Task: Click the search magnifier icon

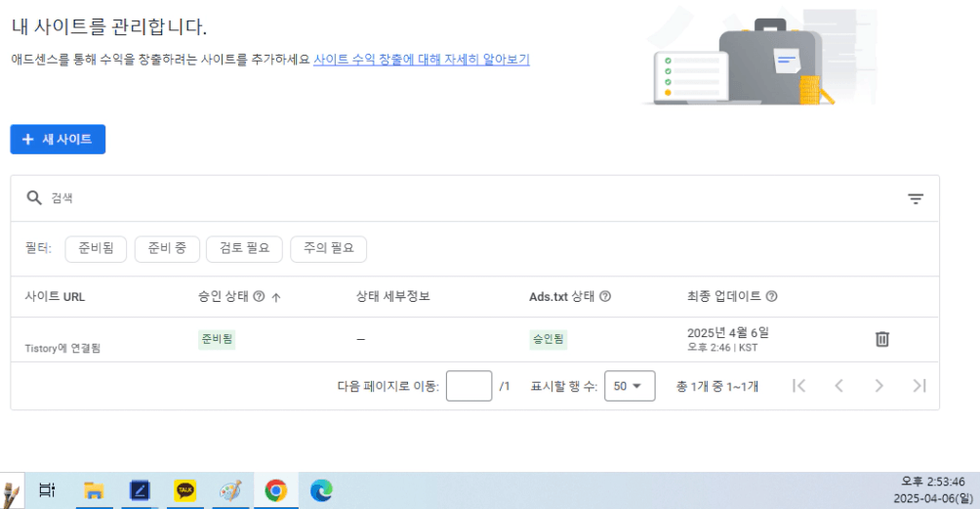Action: 34,198
